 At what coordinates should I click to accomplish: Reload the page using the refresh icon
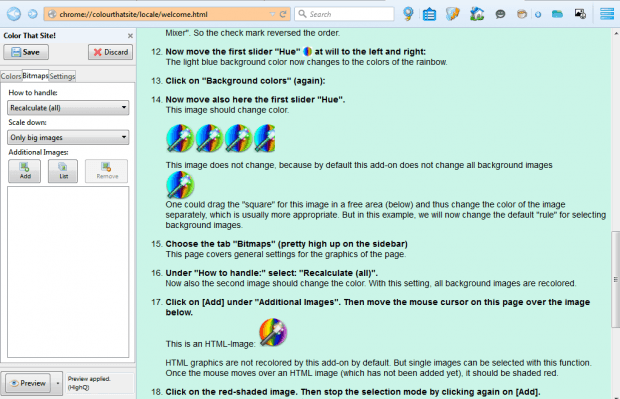[283, 14]
